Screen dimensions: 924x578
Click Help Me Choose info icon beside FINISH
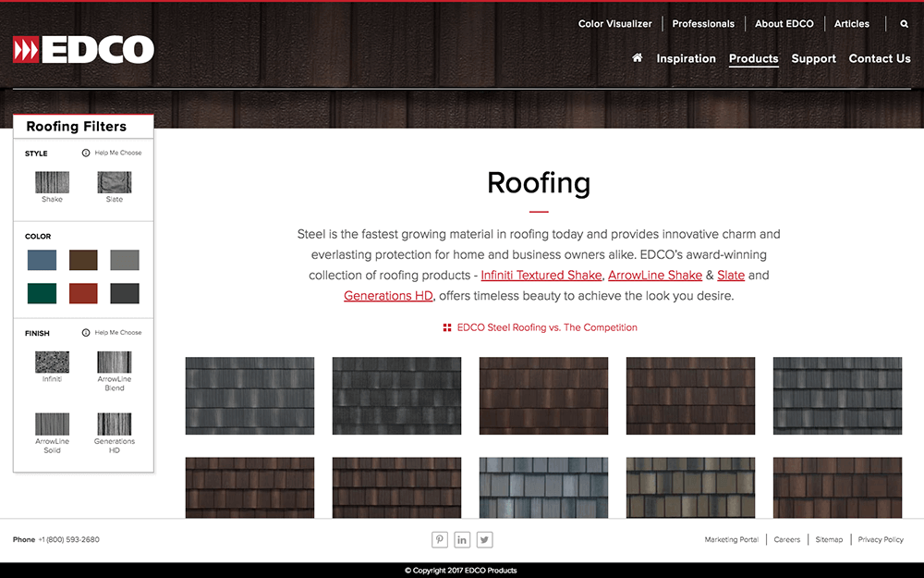tap(86, 333)
